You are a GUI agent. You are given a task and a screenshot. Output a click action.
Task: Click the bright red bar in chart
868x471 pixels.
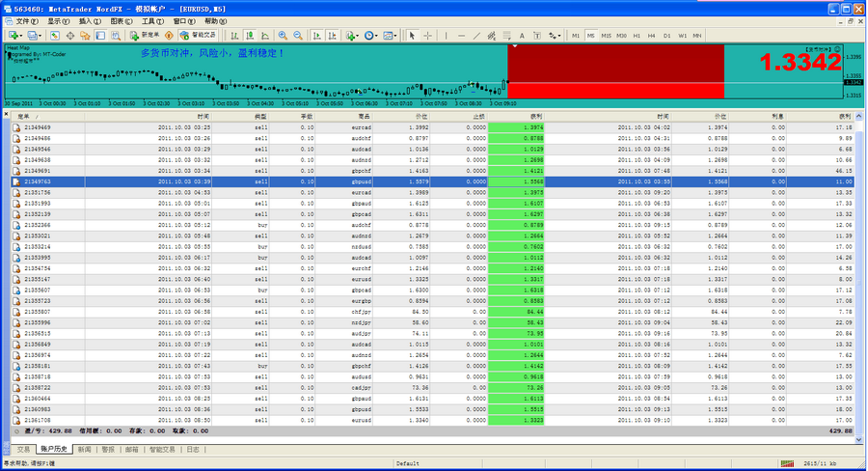tap(615, 90)
